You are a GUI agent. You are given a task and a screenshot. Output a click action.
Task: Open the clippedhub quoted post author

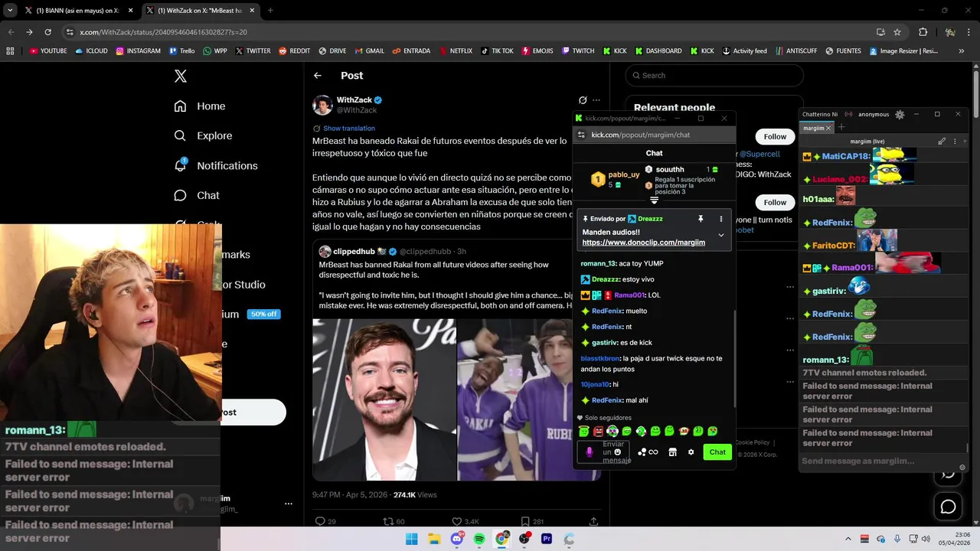click(354, 251)
